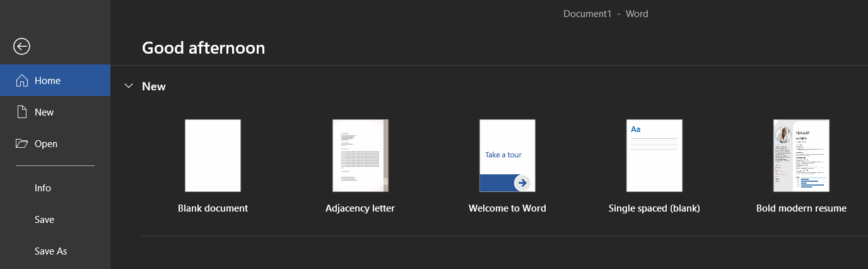The height and width of the screenshot is (269, 868).
Task: Click the Bold modern resume label
Action: pyautogui.click(x=801, y=208)
